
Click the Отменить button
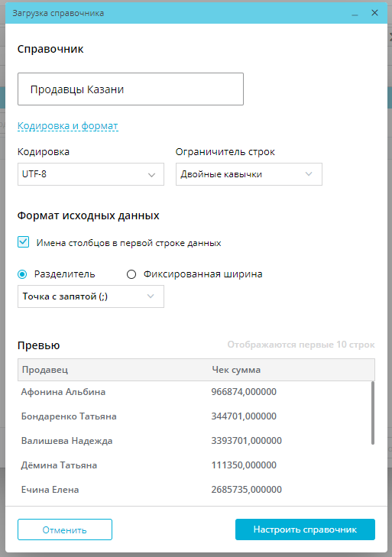(x=65, y=529)
